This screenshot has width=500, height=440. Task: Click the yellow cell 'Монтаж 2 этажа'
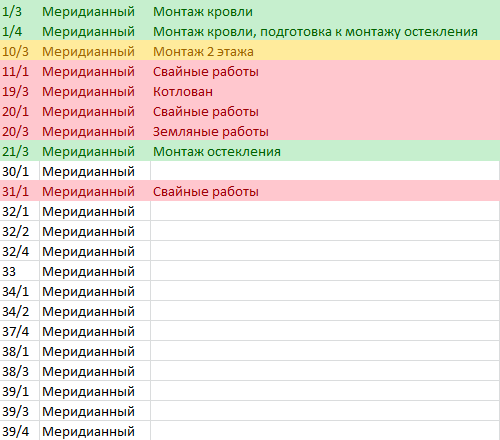tap(325, 50)
